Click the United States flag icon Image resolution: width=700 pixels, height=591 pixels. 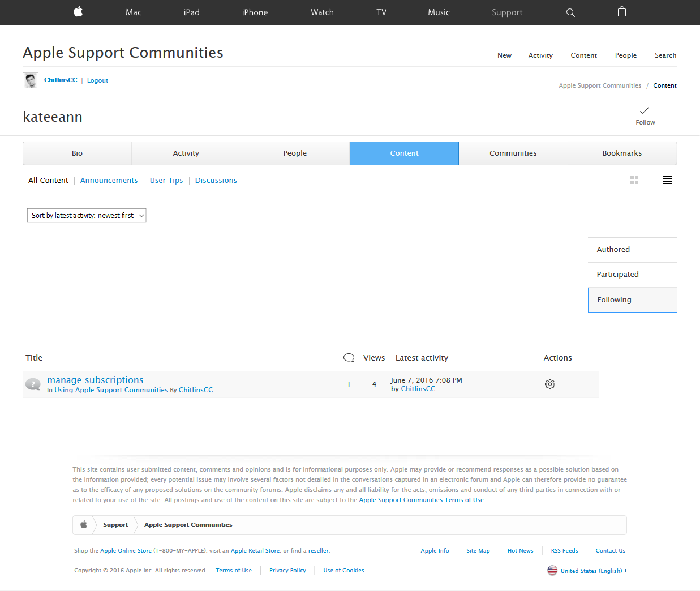(x=552, y=570)
